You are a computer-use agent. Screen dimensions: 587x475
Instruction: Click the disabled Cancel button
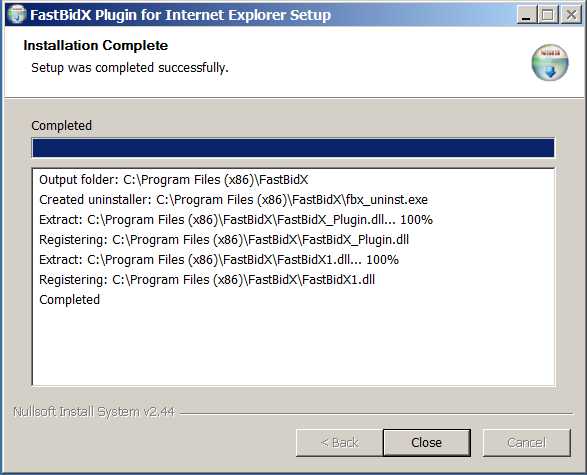(526, 443)
